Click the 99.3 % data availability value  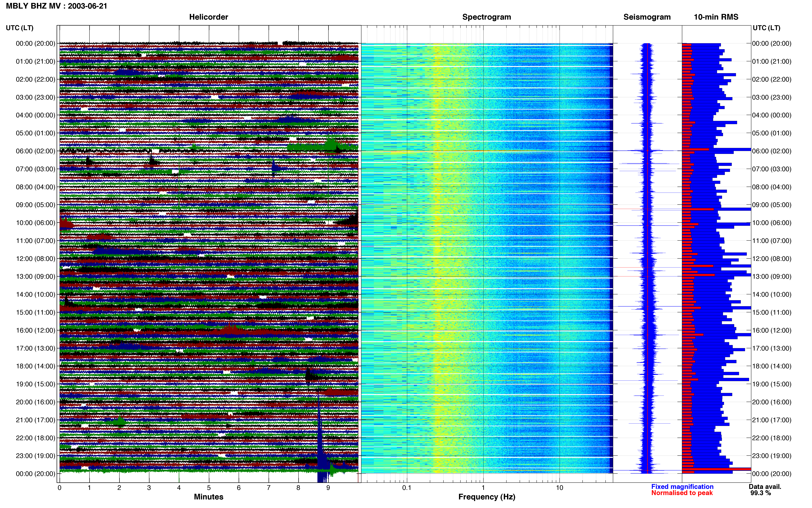point(761,493)
